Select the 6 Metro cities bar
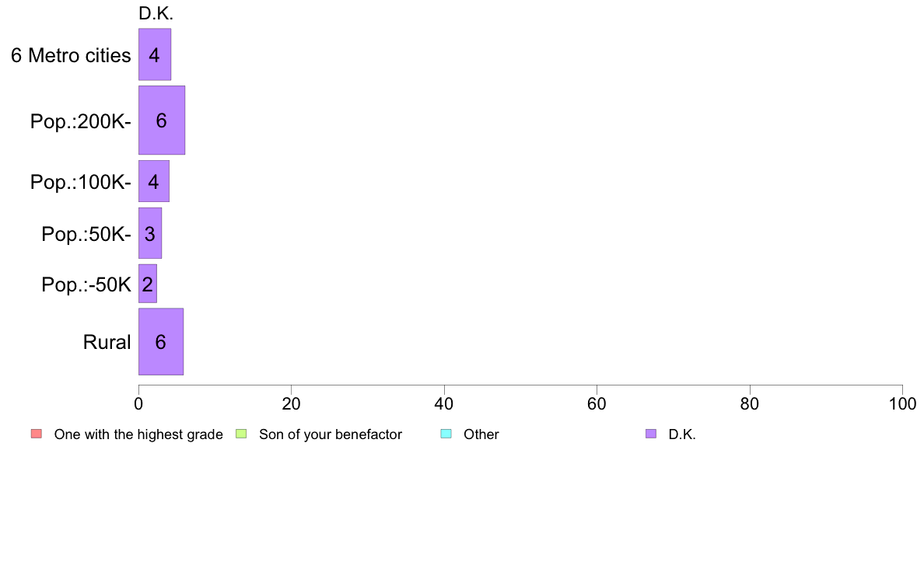 (x=155, y=54)
